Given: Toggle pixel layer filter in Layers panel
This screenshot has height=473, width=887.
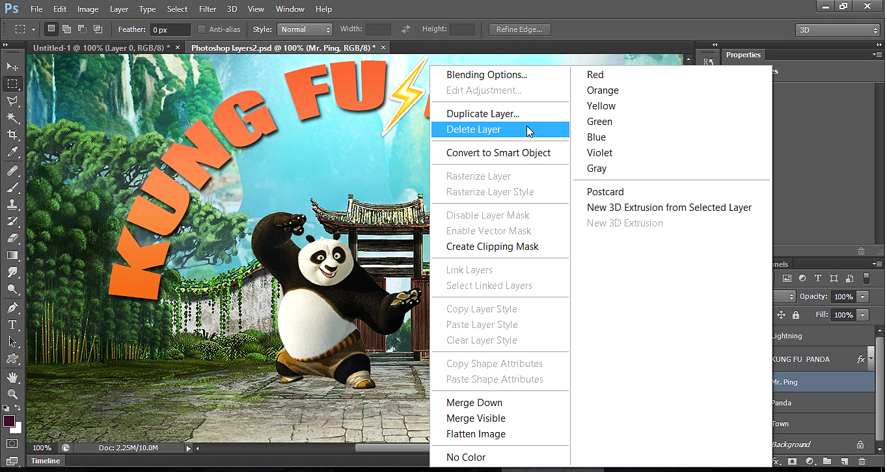Looking at the screenshot, I should pyautogui.click(x=787, y=278).
